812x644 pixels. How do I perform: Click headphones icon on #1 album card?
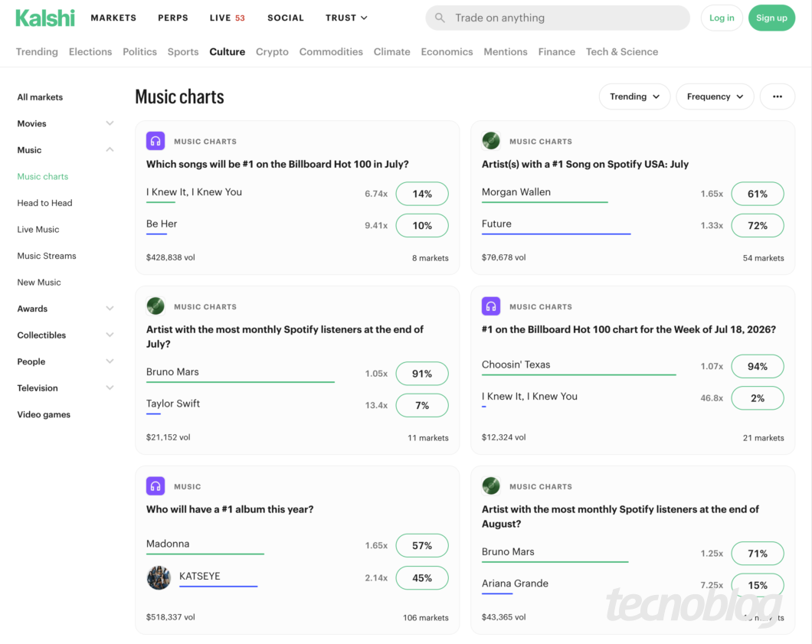click(156, 486)
